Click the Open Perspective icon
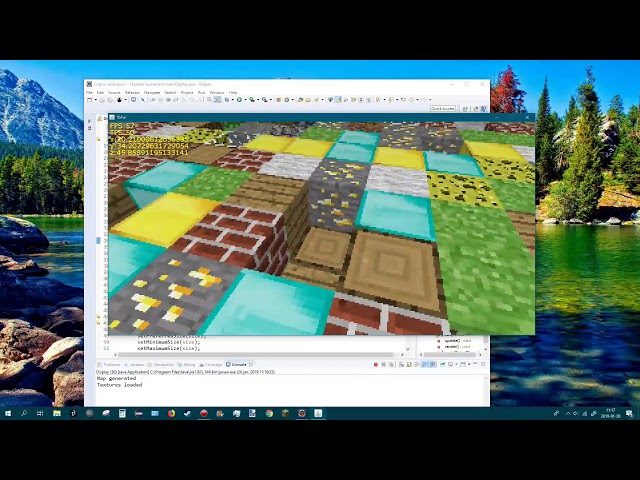Image resolution: width=640 pixels, height=480 pixels. click(x=465, y=109)
